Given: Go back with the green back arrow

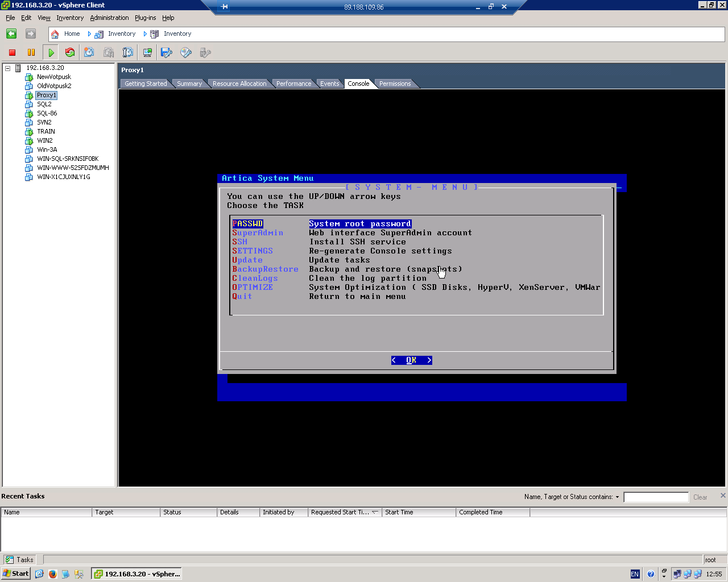Looking at the screenshot, I should pyautogui.click(x=11, y=34).
